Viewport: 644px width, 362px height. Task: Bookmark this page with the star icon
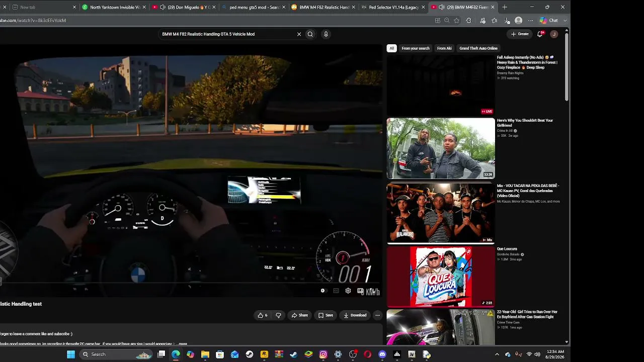457,21
